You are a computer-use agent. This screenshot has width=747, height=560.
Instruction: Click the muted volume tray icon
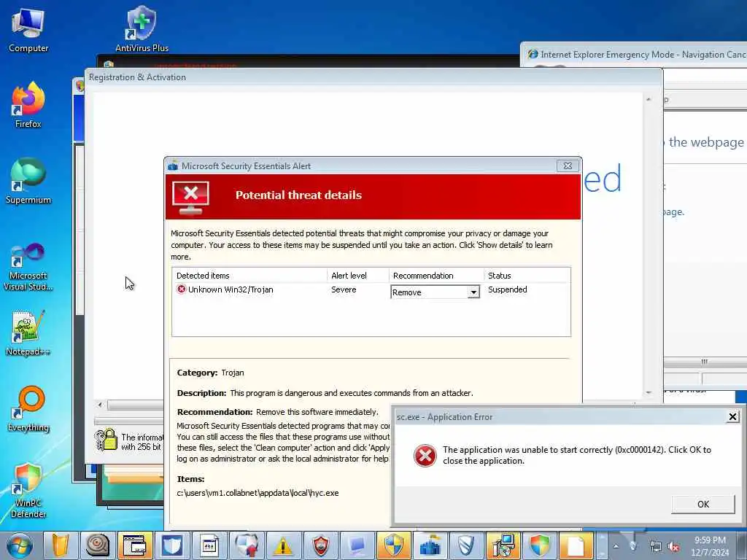pyautogui.click(x=673, y=547)
